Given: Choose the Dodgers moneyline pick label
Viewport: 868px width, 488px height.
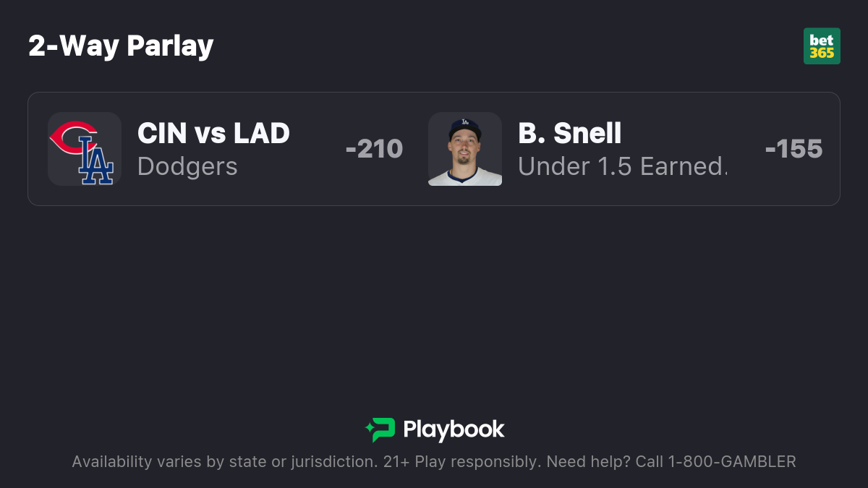Looking at the screenshot, I should pos(187,166).
